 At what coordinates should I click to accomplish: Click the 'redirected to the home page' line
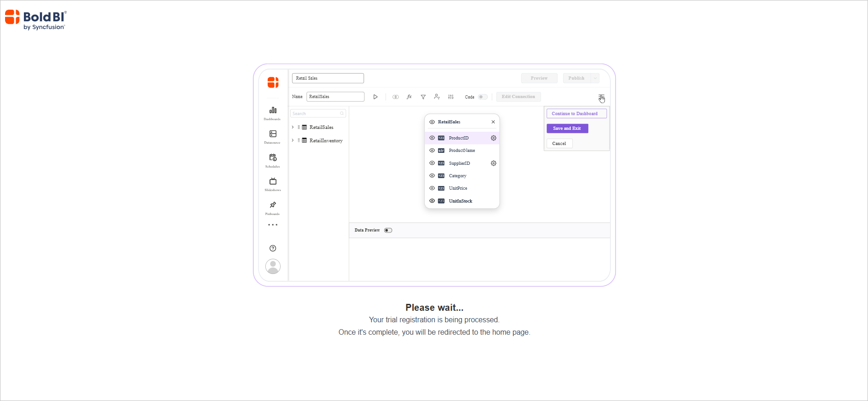tap(434, 332)
